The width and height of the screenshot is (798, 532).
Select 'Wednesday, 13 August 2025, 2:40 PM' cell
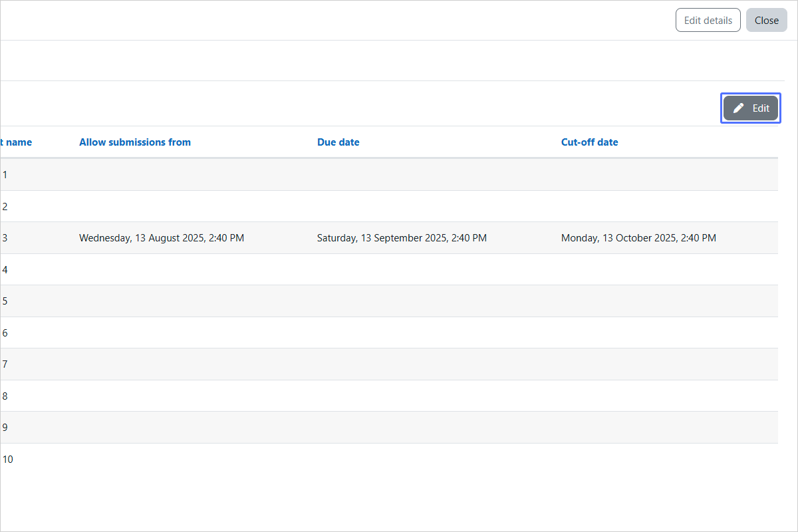162,238
